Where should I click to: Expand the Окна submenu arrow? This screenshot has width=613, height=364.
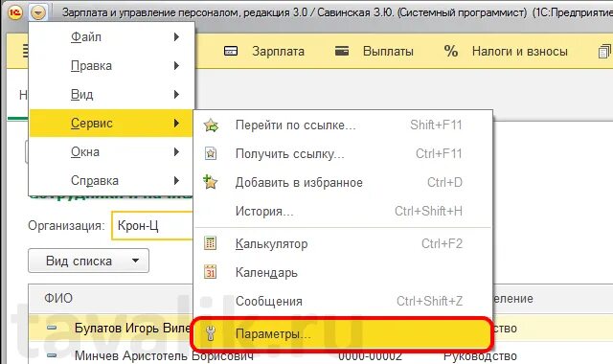(176, 151)
